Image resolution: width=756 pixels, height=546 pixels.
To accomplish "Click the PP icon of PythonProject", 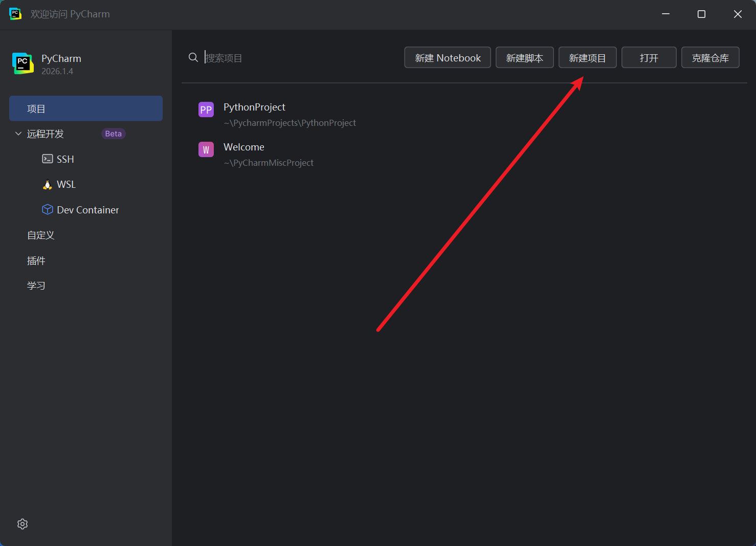I will [x=206, y=110].
